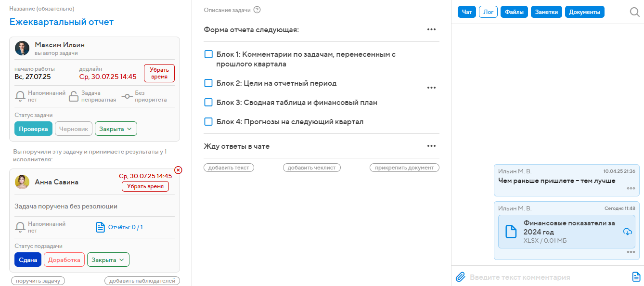Click the file name Финансовые показатели за 2024 год
This screenshot has height=286, width=644.
coord(569,227)
